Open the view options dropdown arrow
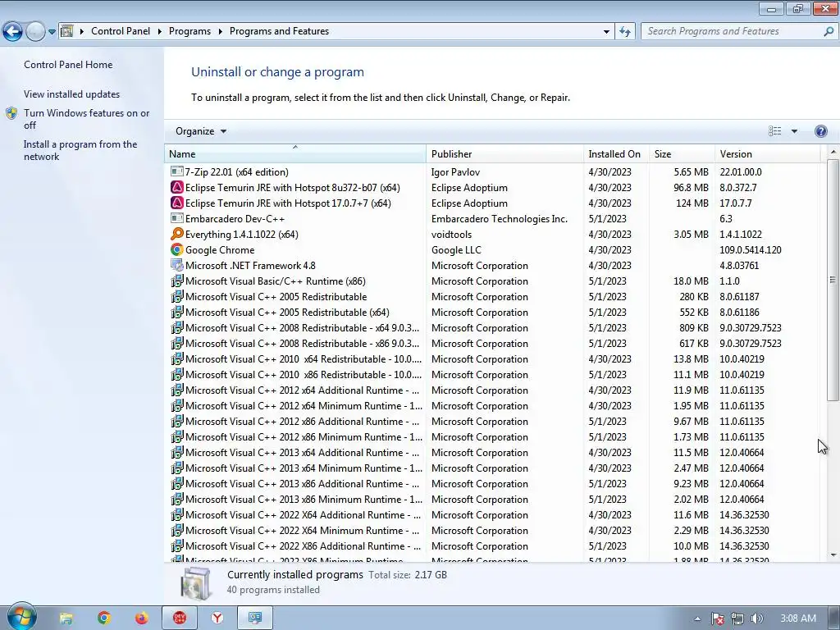Image resolution: width=840 pixels, height=630 pixels. click(794, 131)
